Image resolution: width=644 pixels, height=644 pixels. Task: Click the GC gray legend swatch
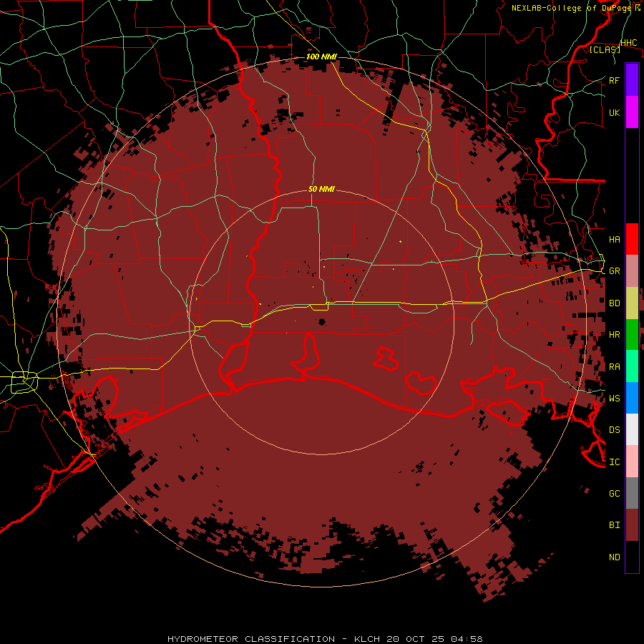[632, 493]
